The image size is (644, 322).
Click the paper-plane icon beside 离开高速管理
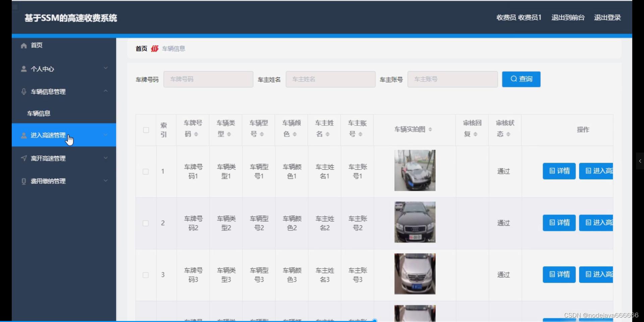[x=24, y=158]
